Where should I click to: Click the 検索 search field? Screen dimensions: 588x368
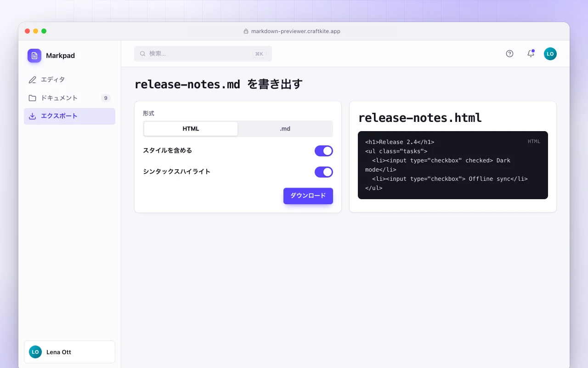[203, 54]
